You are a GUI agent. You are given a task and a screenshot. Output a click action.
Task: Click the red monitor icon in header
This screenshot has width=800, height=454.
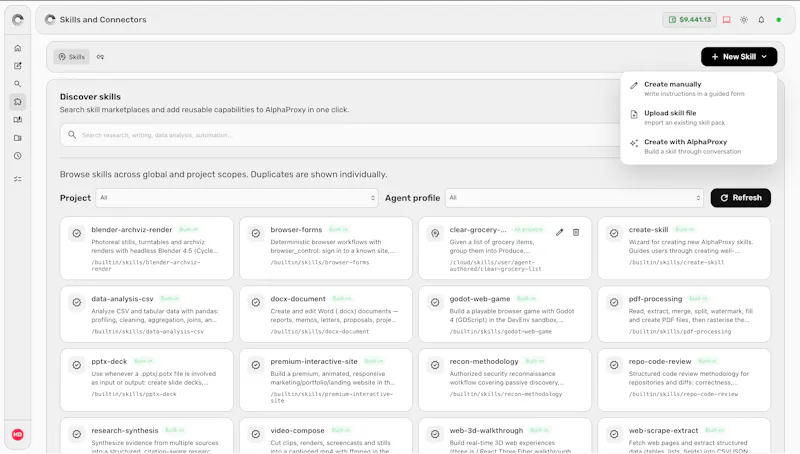[x=727, y=20]
